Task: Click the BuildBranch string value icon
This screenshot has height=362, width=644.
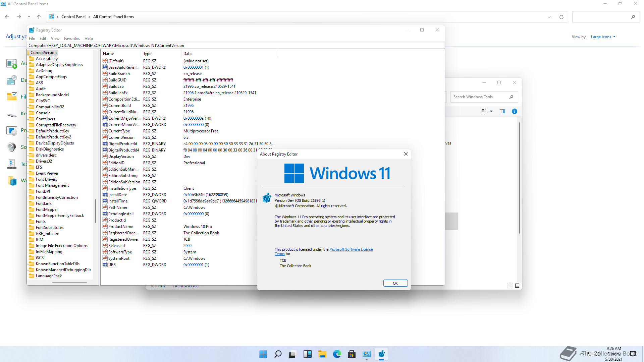Action: (x=105, y=73)
